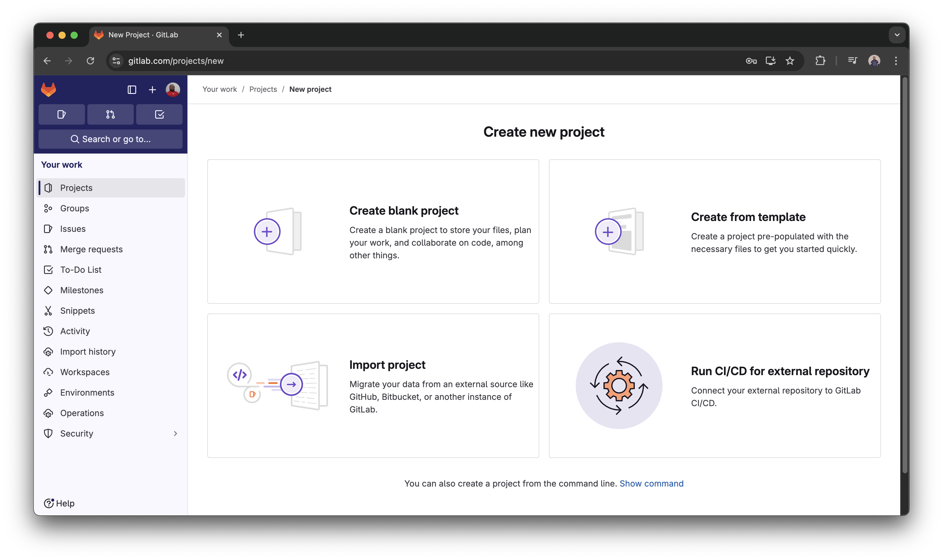
Task: Click the Show command link
Action: pyautogui.click(x=652, y=484)
